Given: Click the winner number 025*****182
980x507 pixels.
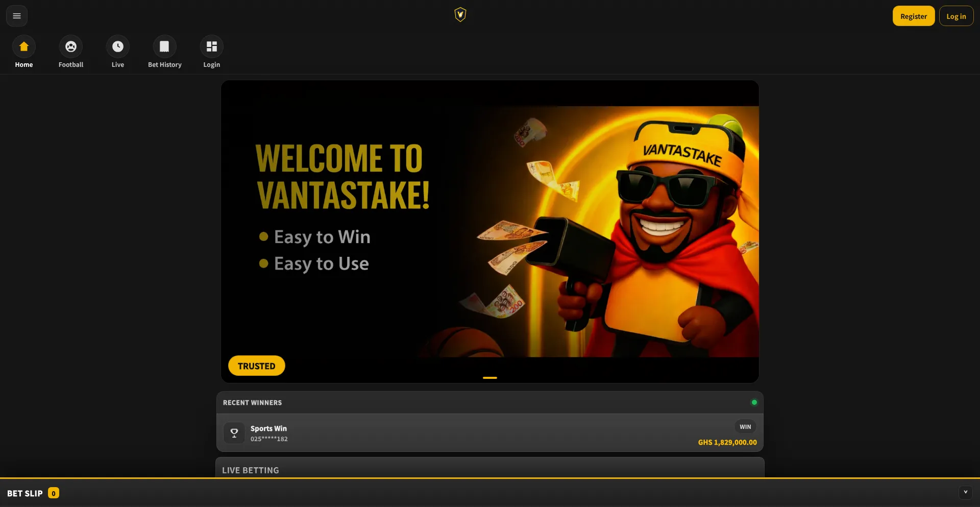Looking at the screenshot, I should (269, 439).
